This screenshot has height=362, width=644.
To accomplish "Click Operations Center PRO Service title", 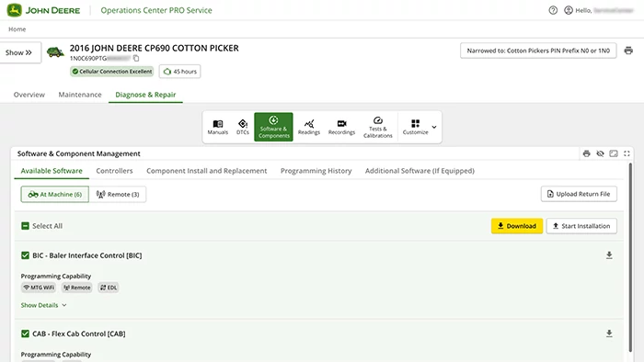I will [156, 10].
